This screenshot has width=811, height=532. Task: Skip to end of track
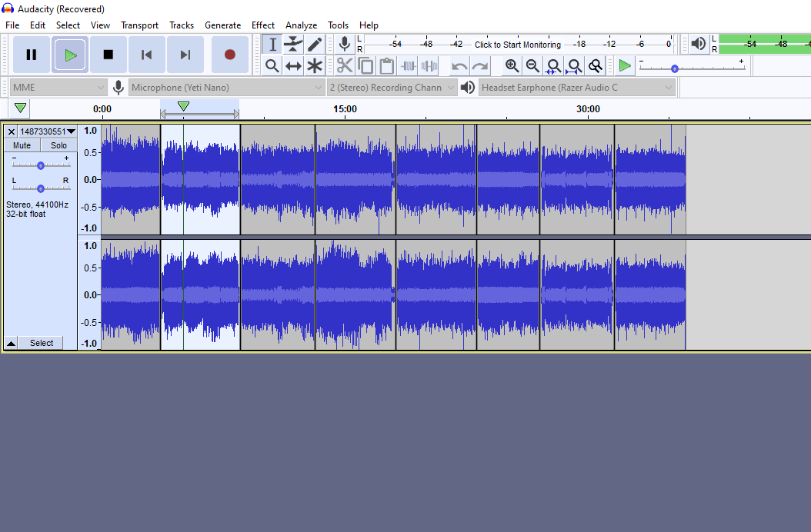[185, 55]
